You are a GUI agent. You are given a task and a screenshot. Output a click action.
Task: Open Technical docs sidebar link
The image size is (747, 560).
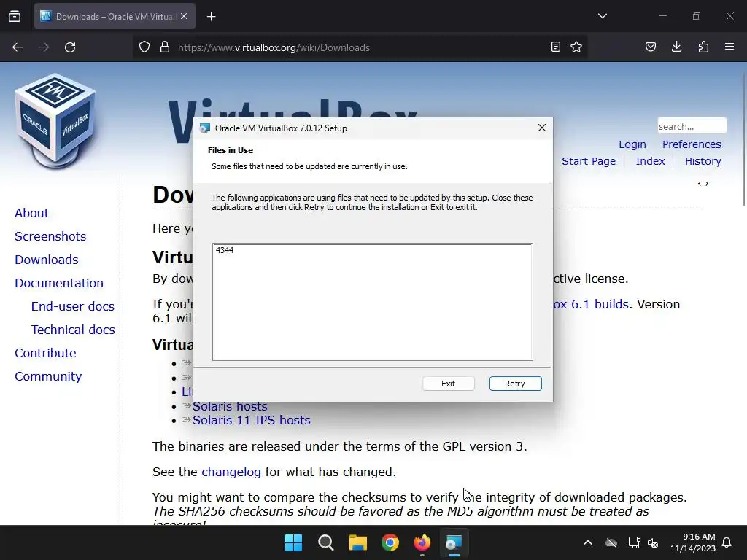tap(73, 330)
